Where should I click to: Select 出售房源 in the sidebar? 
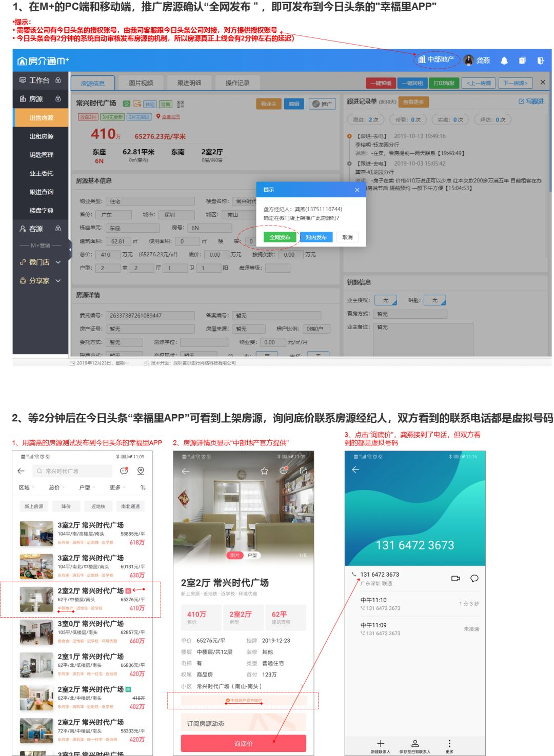41,118
